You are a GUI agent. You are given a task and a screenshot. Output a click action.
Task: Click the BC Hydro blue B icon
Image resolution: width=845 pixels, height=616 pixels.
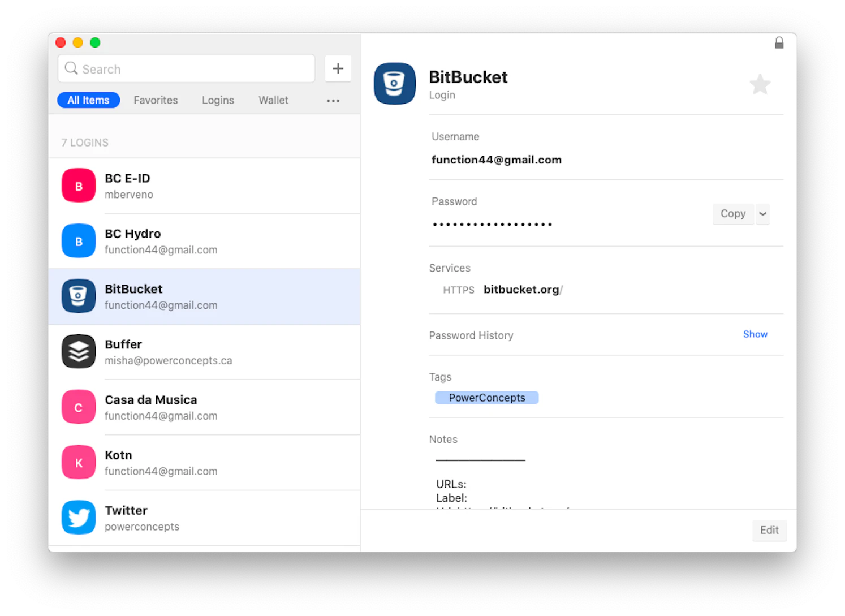tap(79, 241)
